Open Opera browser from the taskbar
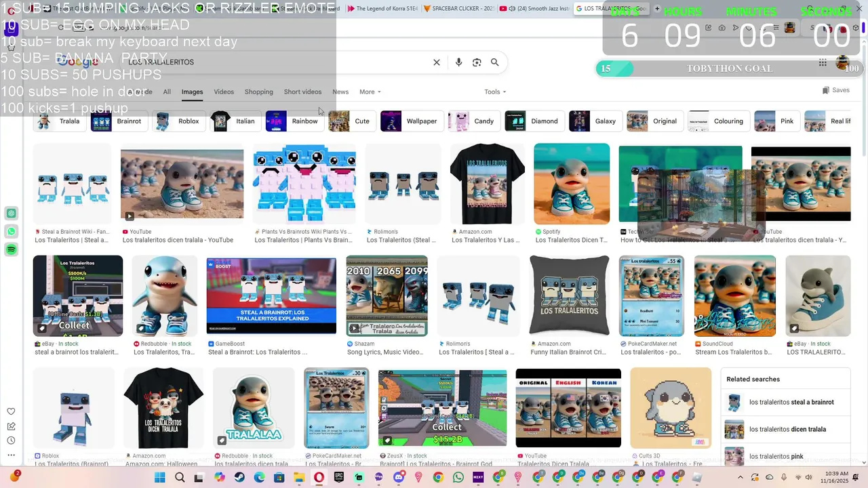The width and height of the screenshot is (868, 488). (x=319, y=478)
